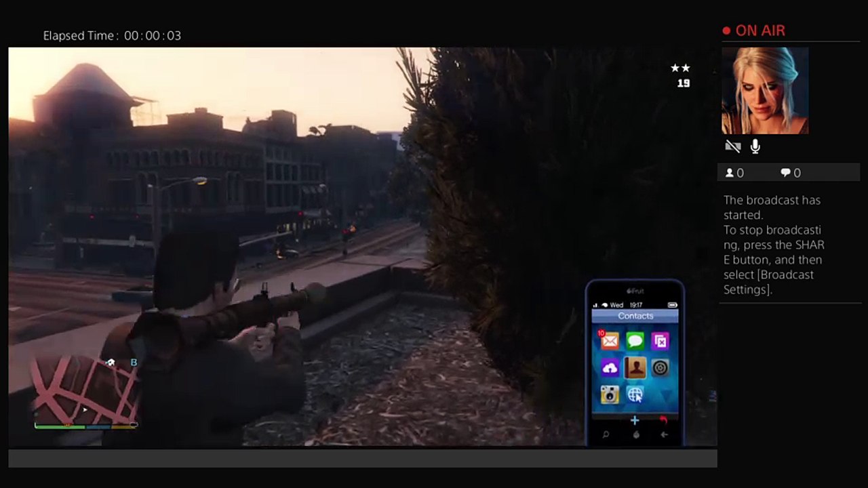
Task: Launch the Snapmatic camera app
Action: click(609, 394)
